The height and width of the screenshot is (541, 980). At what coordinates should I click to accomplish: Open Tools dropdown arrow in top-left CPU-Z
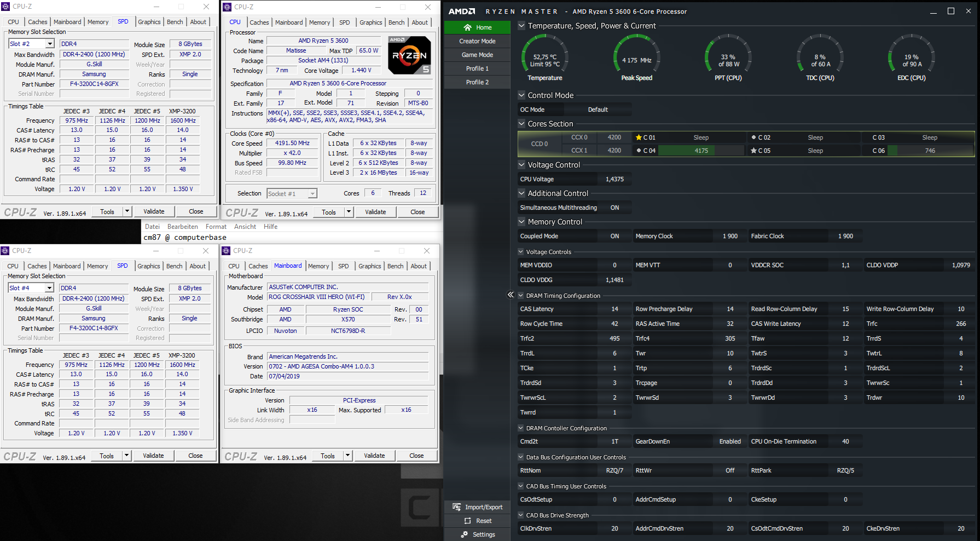(127, 211)
